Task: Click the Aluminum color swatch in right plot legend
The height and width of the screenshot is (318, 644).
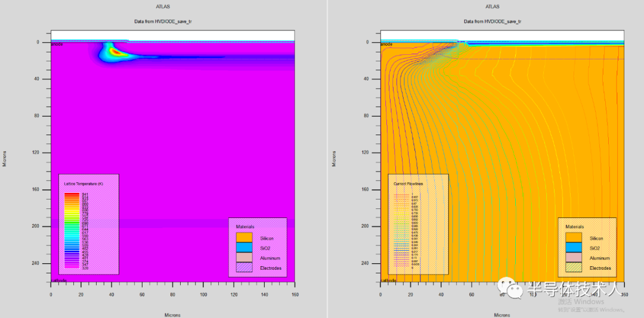Action: tap(574, 258)
